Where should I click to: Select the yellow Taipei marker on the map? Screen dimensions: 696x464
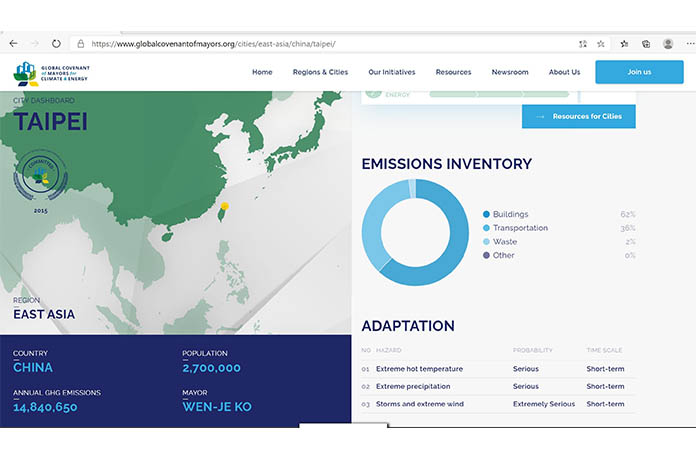coord(225,207)
